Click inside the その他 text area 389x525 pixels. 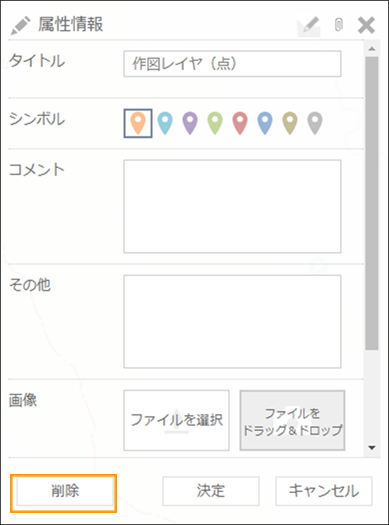[x=232, y=321]
